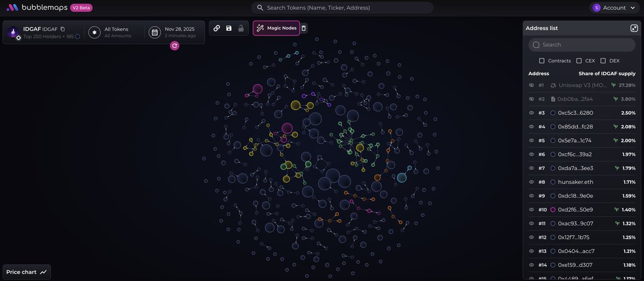Screen dimensions: 644x281
Task: Hide address #14 0xe159...d307
Action: tap(532, 265)
